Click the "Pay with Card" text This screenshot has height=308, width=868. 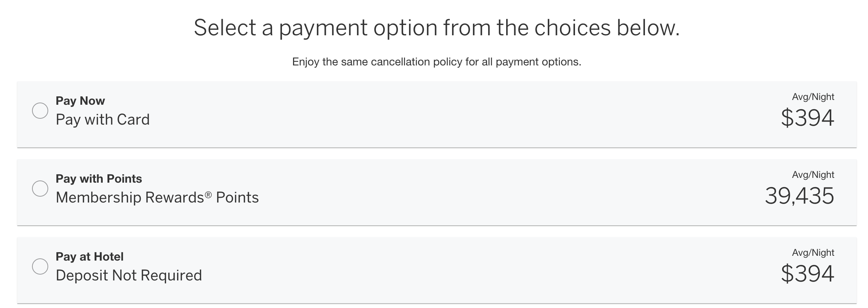103,120
